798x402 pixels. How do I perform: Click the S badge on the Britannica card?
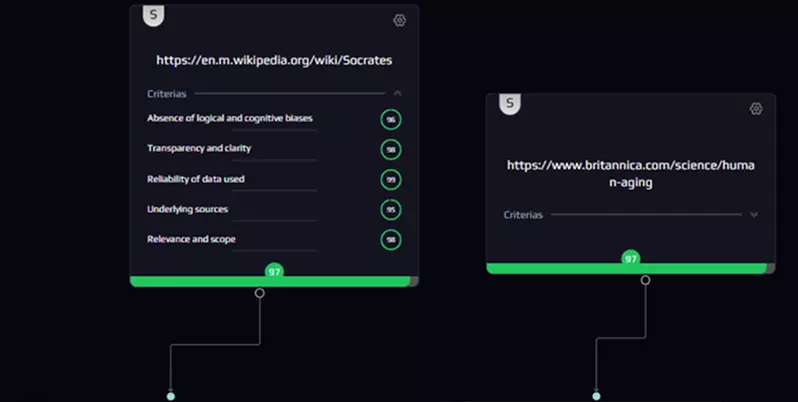pos(510,103)
